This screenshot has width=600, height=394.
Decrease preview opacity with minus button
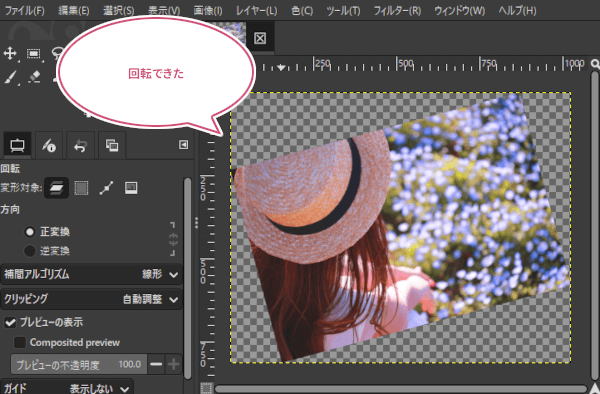point(156,364)
